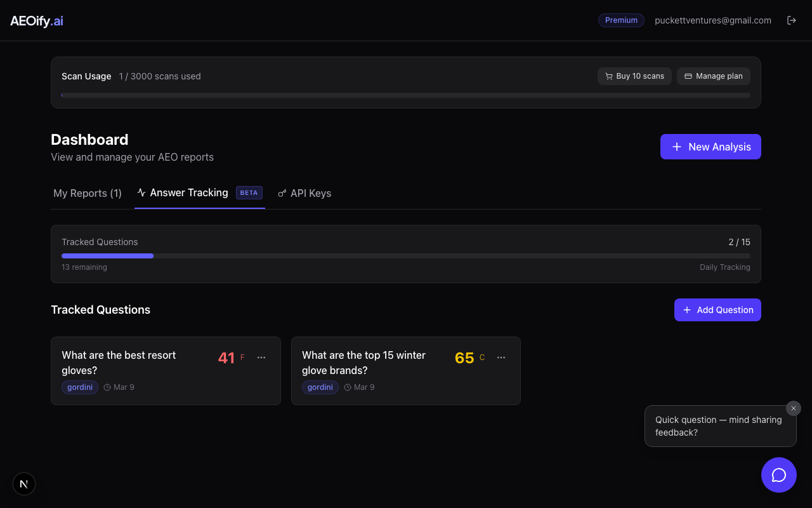The image size is (812, 508).
Task: Click the 65 score on winter gloves card
Action: tap(464, 358)
